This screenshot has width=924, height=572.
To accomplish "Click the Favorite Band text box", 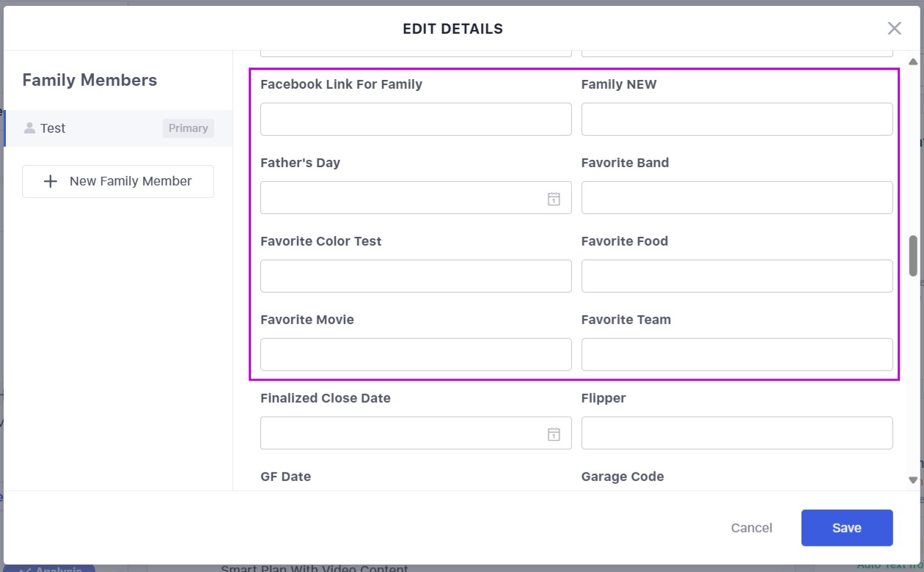I will point(736,197).
